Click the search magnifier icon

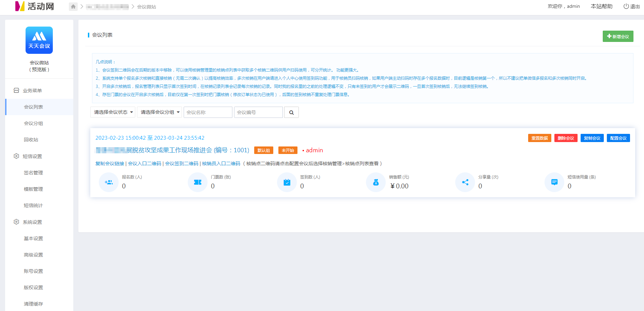pyautogui.click(x=291, y=112)
